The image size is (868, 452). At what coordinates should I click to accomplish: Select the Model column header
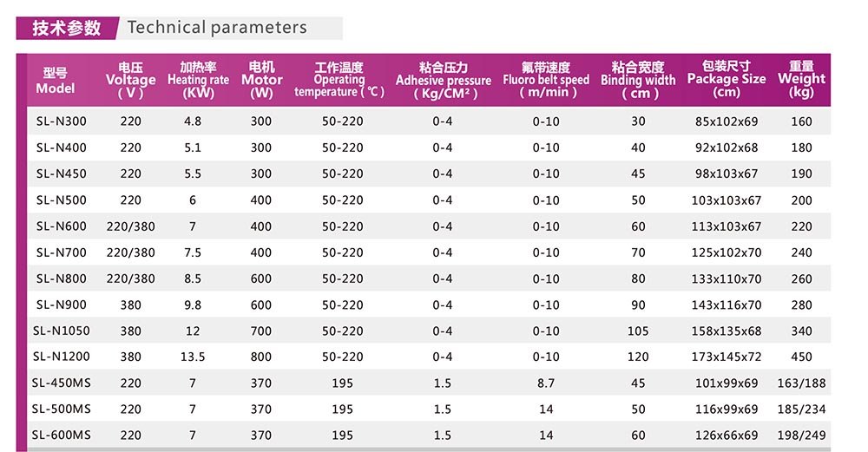pyautogui.click(x=56, y=81)
